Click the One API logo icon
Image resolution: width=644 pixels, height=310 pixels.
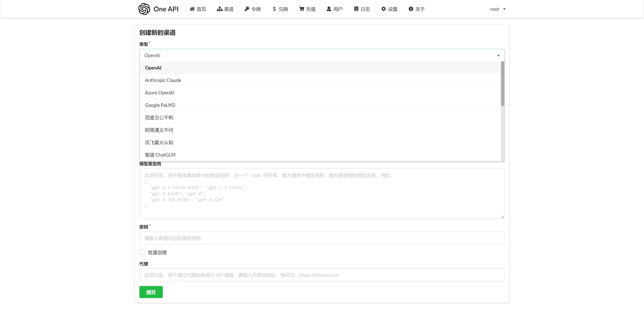click(144, 9)
